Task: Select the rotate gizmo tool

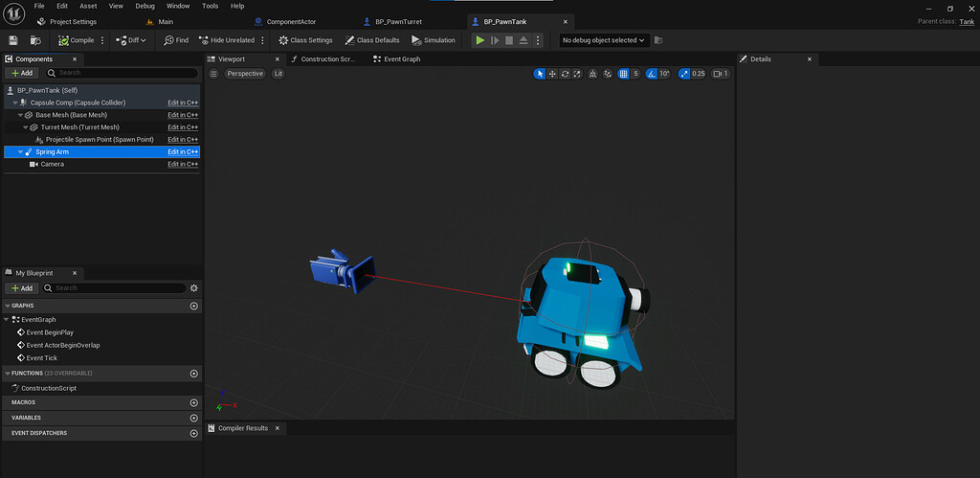Action: 565,74
